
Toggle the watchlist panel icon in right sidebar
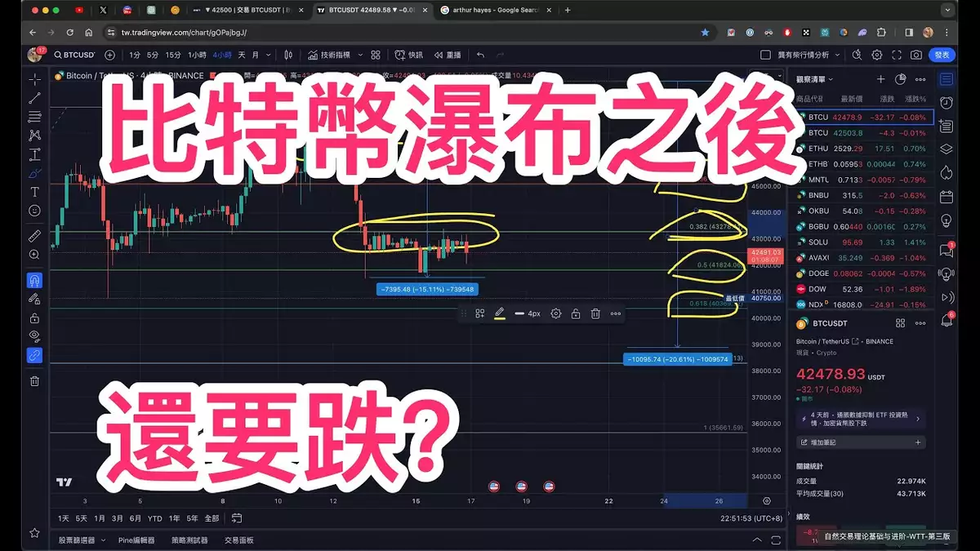point(946,79)
